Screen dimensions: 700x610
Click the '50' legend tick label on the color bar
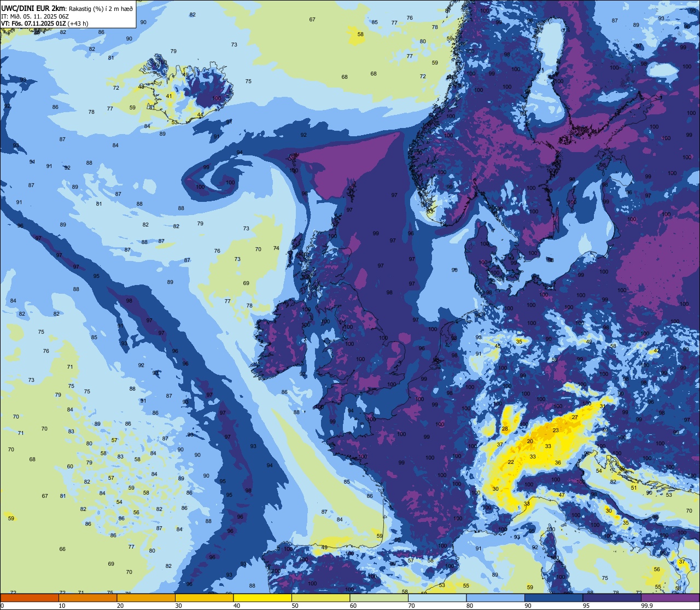295,606
